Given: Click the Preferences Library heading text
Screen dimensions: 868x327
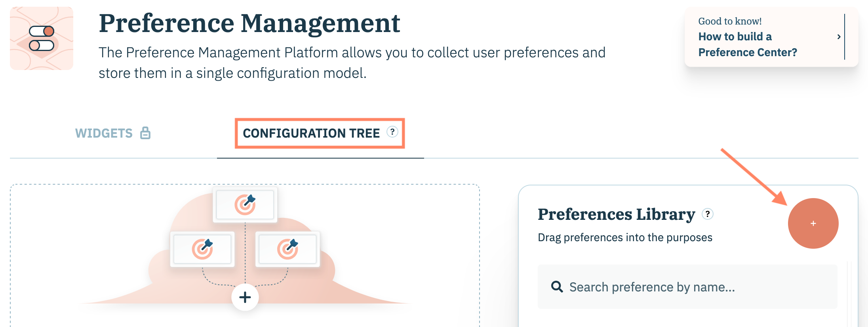Looking at the screenshot, I should pos(616,214).
